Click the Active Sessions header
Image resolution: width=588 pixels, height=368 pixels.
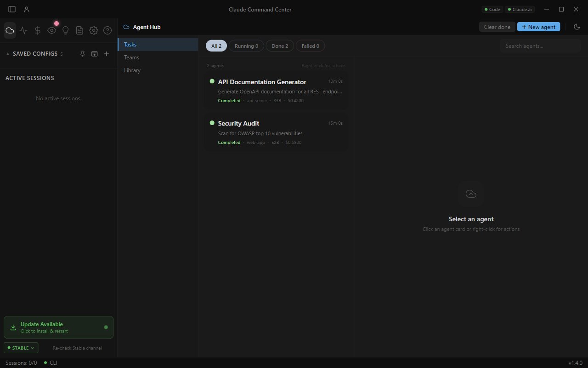[30, 78]
